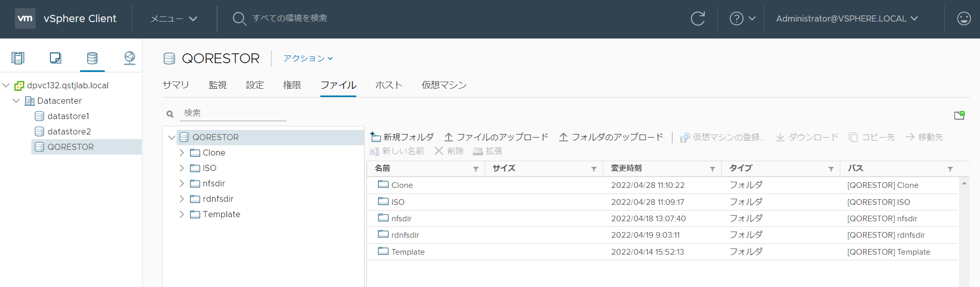Viewport: 980px width, 287px height.
Task: Select the nfsdir row in the file table
Action: coord(662,219)
